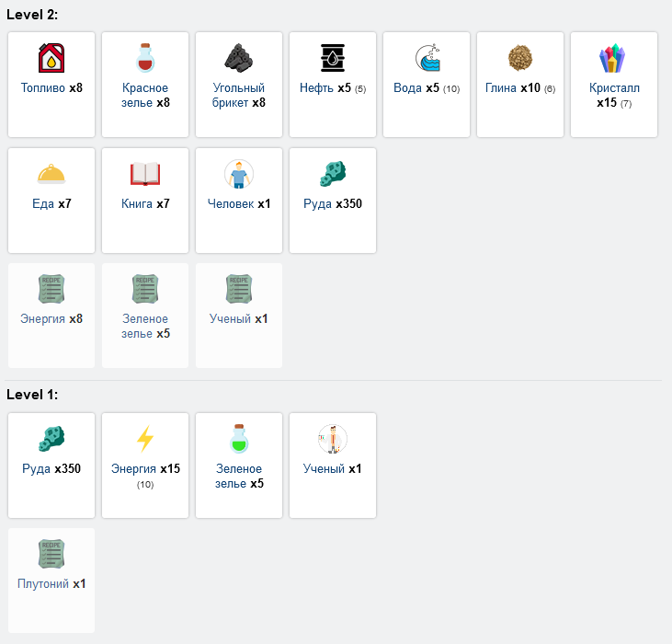Click the recipe icon above Level 2 Ученый
Screen dimensions: 672x644
pos(239,289)
